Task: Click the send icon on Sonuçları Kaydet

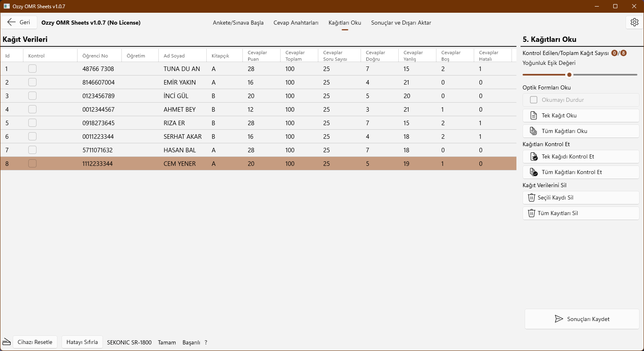Action: point(559,319)
